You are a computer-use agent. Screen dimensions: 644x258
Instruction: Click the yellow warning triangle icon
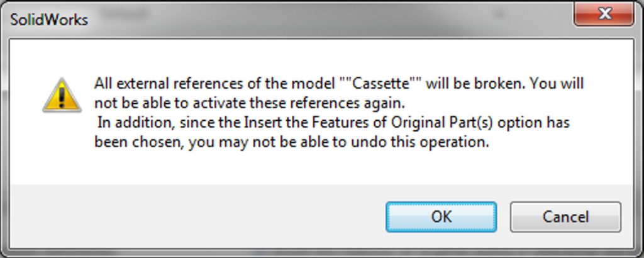click(62, 95)
